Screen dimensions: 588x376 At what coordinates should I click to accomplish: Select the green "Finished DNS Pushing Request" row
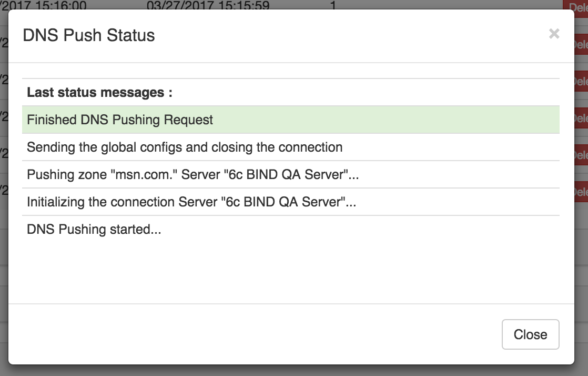click(290, 120)
